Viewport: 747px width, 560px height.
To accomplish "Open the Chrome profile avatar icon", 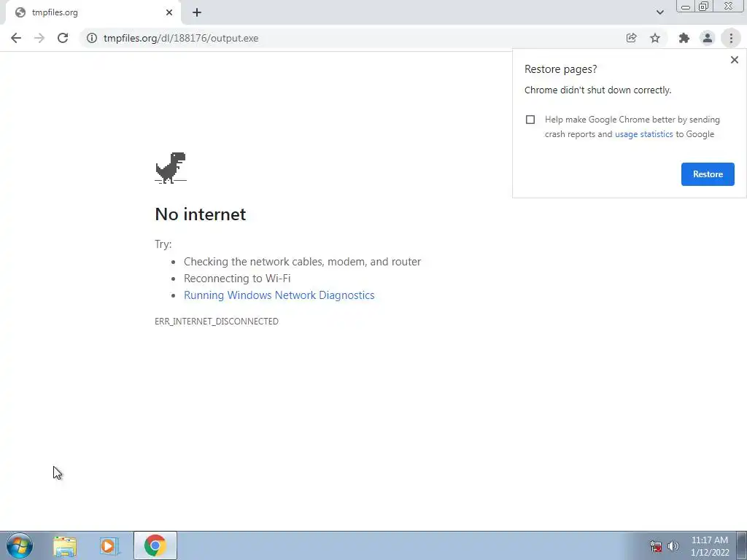I will [x=708, y=38].
